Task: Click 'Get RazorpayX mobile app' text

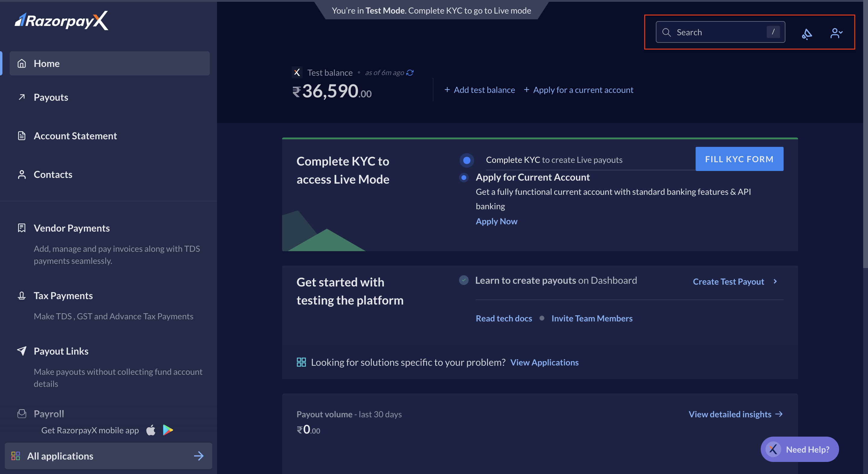Action: click(90, 430)
